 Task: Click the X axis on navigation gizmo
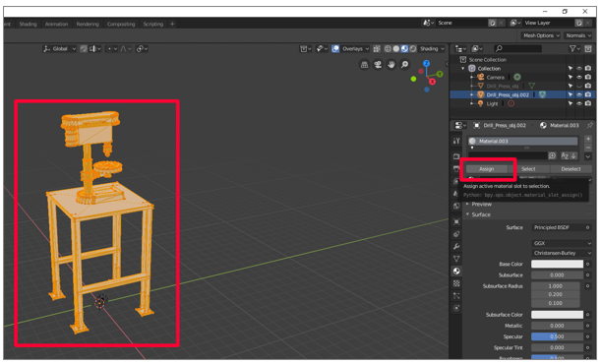click(x=432, y=82)
